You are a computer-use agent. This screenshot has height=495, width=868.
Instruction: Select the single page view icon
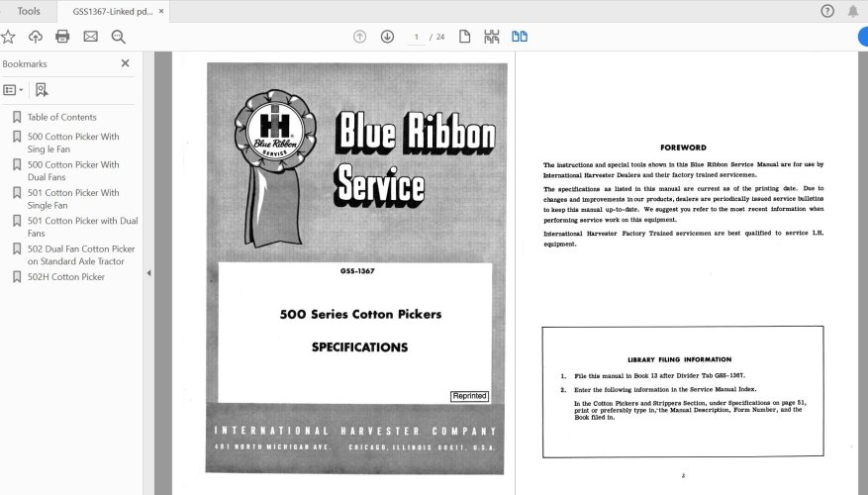click(464, 37)
